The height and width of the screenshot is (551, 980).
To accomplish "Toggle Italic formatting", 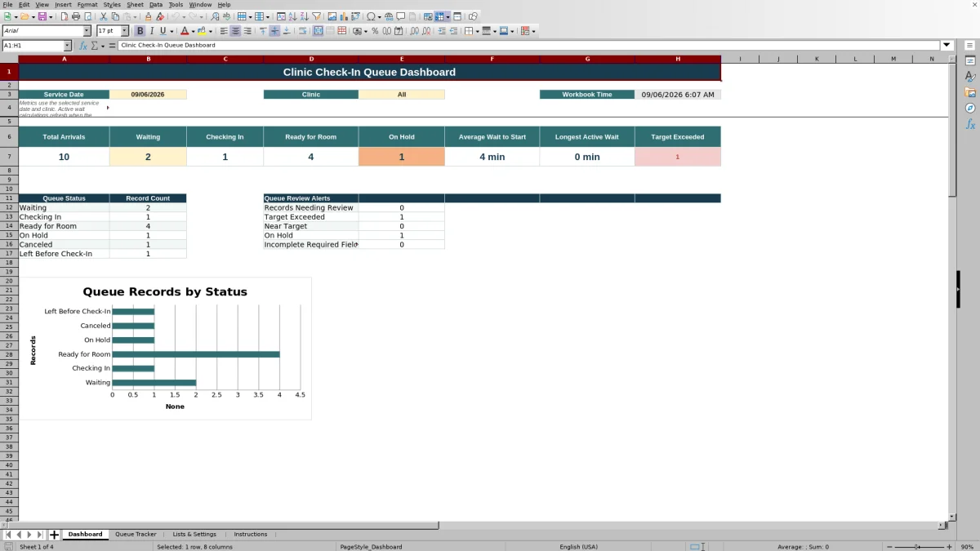I will 152,31.
